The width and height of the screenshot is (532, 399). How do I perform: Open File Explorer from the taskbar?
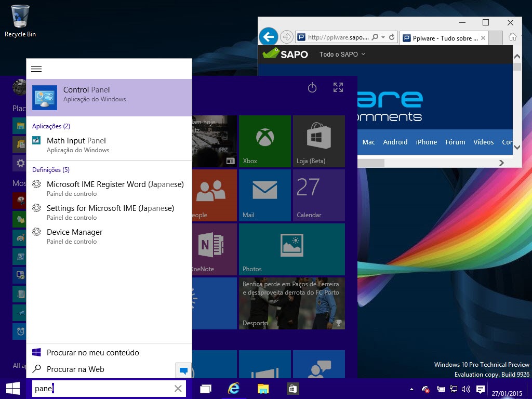(x=263, y=389)
